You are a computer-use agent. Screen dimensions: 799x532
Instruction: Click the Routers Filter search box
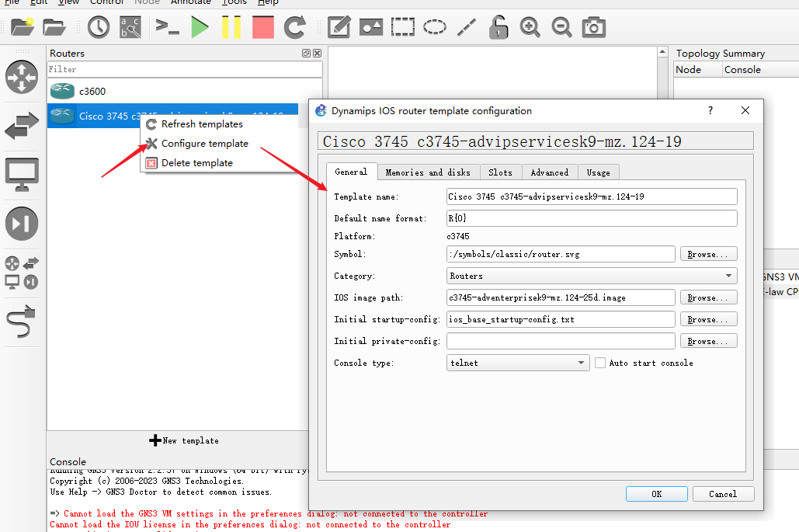point(185,69)
